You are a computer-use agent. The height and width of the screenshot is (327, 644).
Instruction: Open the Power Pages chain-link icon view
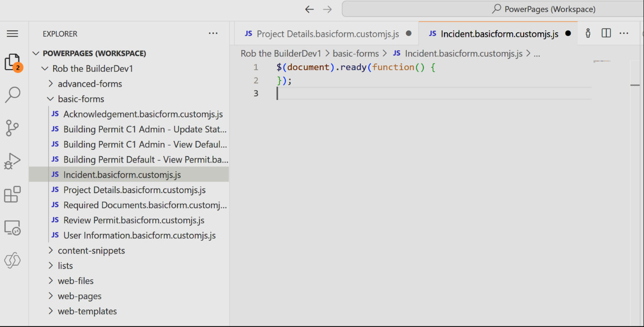(12, 260)
